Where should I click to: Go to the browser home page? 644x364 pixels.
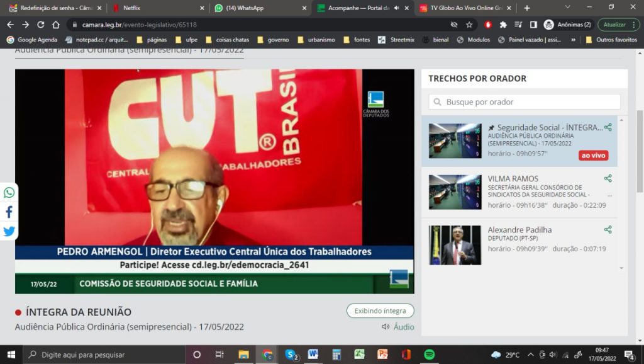[56, 25]
